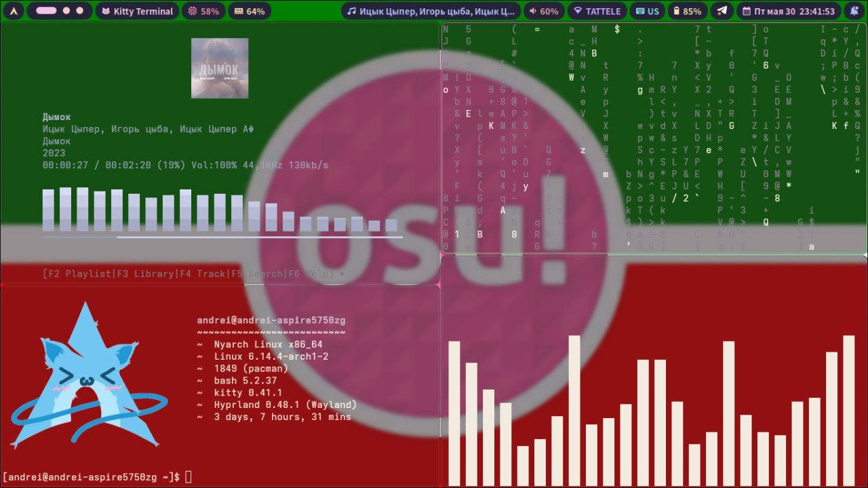
Task: Select the uptime 3 days, 7 hours line
Action: [282, 417]
